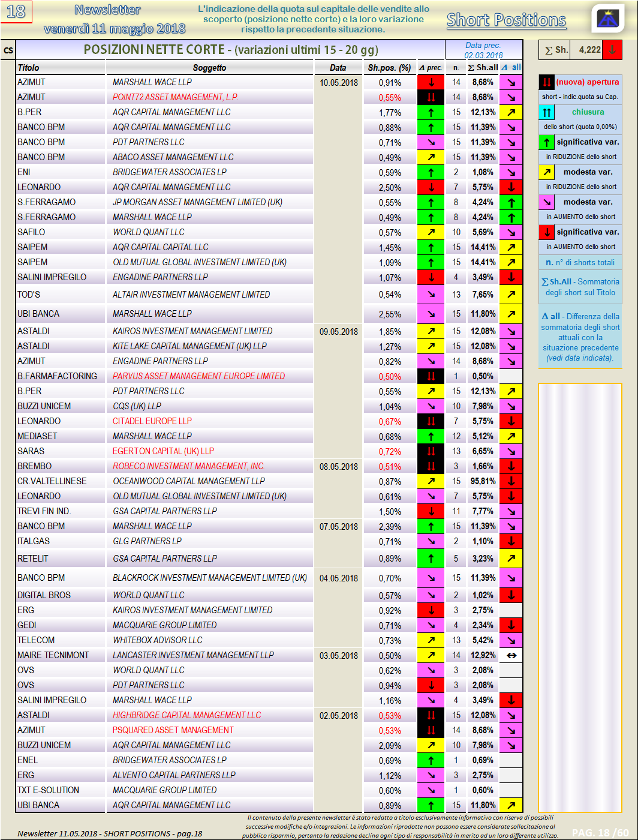This screenshot has height=840, width=638.
Task: Click the yellow diagonal arrow legend icon
Action: coord(546,172)
